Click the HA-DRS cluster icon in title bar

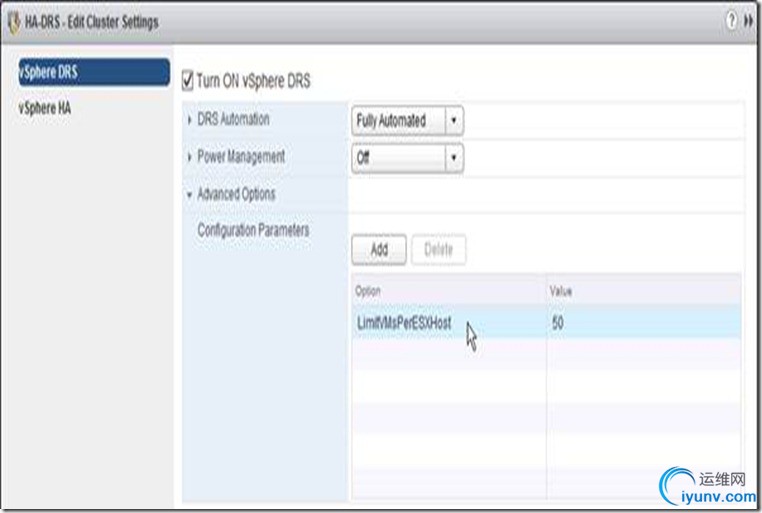click(14, 22)
